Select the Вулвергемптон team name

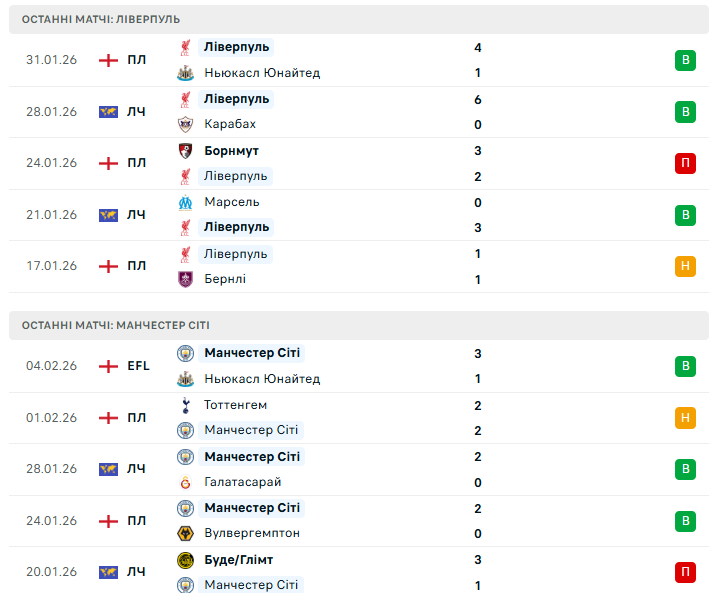(x=251, y=533)
